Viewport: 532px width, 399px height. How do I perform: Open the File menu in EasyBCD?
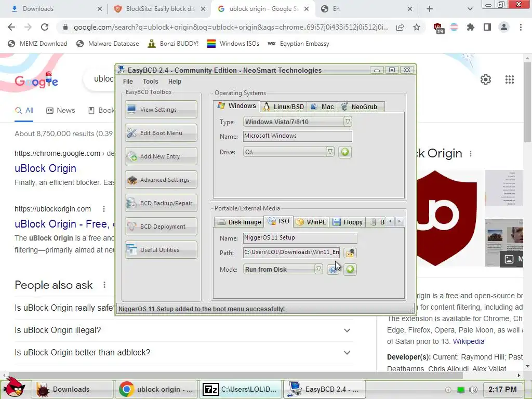tap(128, 82)
